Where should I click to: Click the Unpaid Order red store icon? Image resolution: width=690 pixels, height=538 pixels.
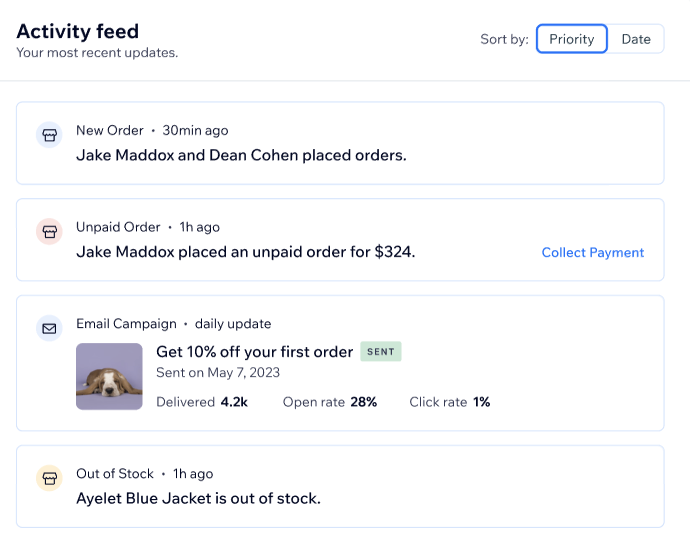(x=49, y=231)
